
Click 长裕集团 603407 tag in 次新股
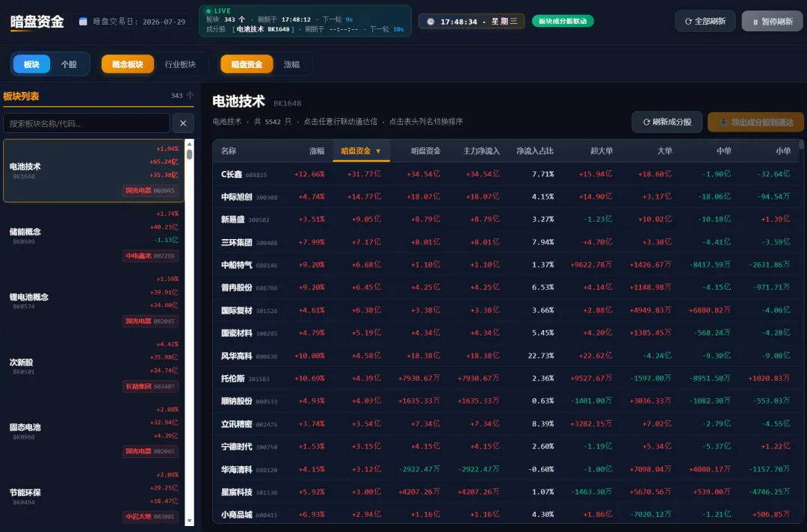pyautogui.click(x=150, y=386)
